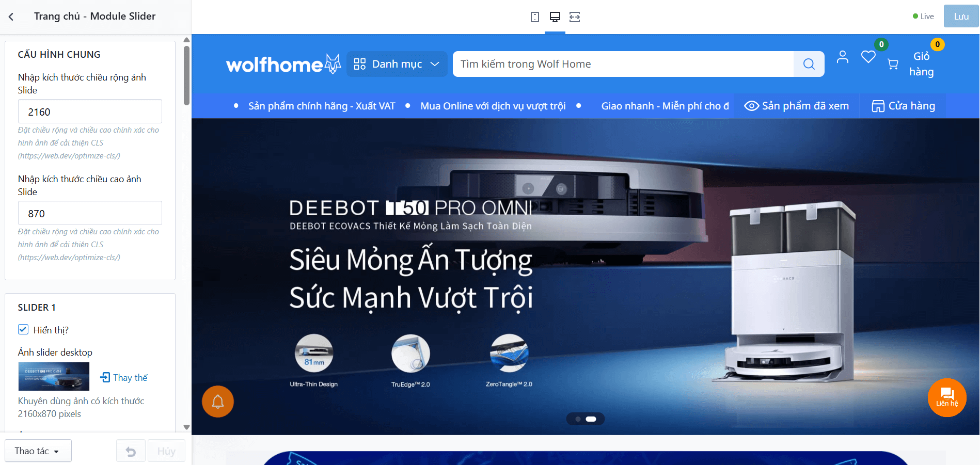The image size is (980, 465).
Task: Click the CẤU HÌNH CHUNG heading
Action: tap(59, 55)
